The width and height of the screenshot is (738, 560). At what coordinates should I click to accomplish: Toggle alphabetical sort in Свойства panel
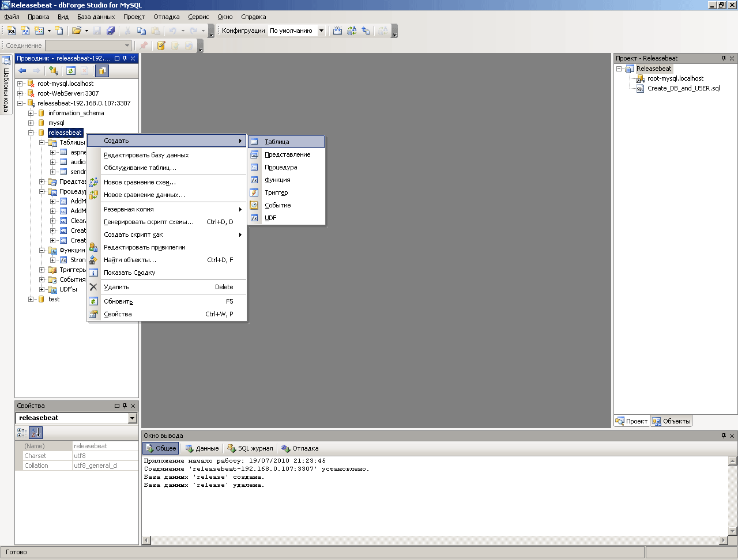tap(36, 433)
